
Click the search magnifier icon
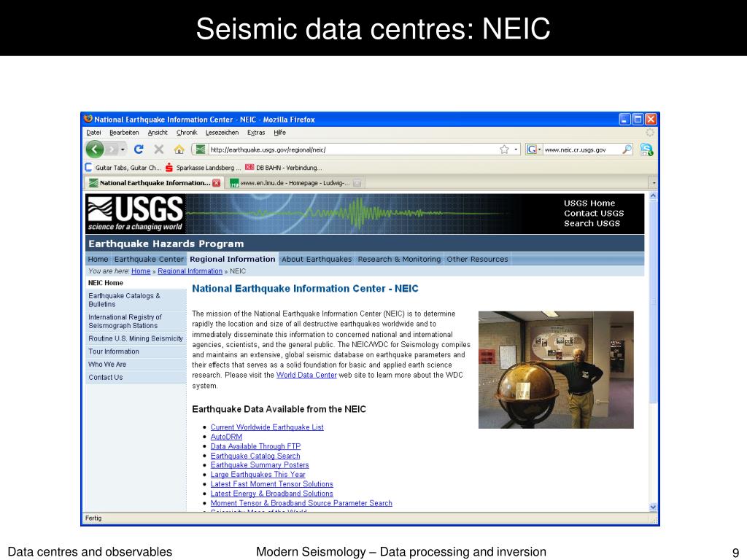627,149
